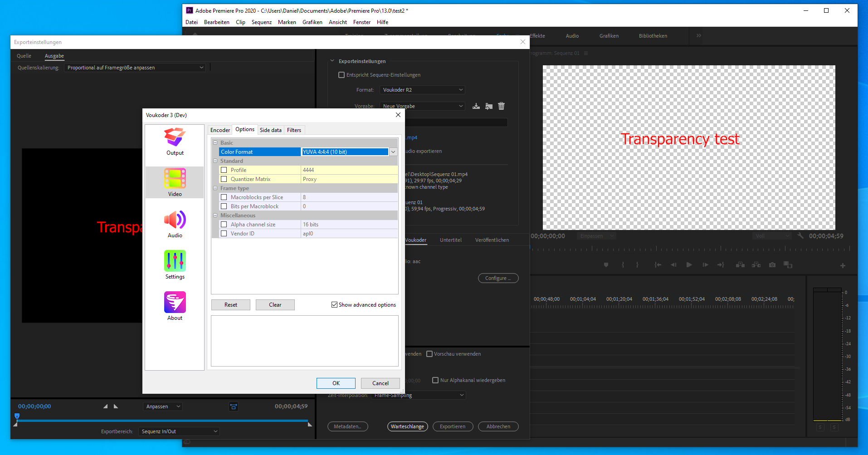Uncheck Show advanced options
This screenshot has height=455, width=868.
point(334,305)
